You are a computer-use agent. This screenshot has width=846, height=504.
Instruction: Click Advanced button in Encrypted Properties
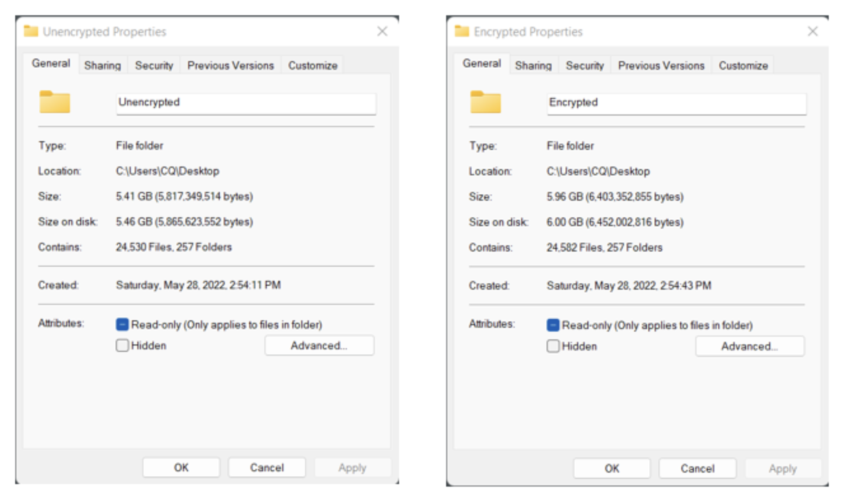(x=750, y=346)
